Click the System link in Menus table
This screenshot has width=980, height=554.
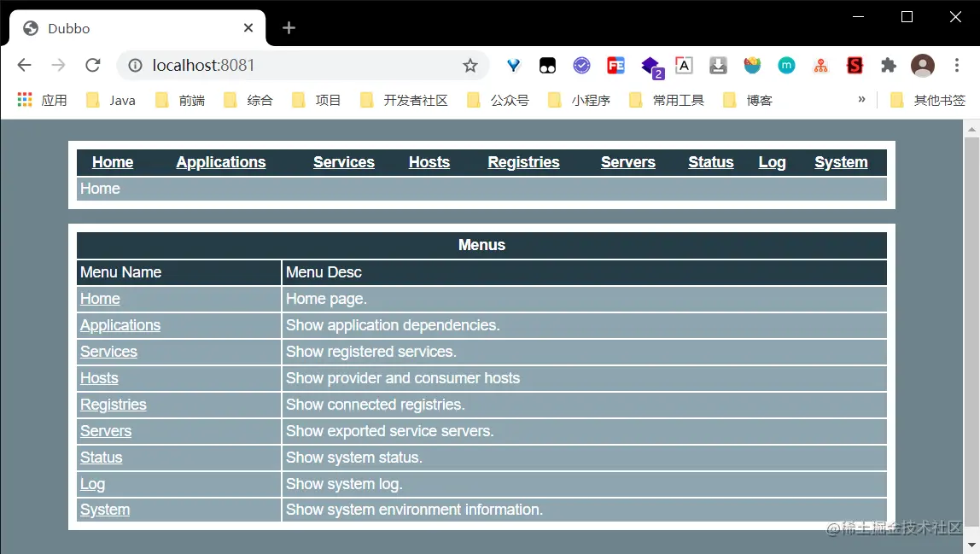(x=105, y=510)
